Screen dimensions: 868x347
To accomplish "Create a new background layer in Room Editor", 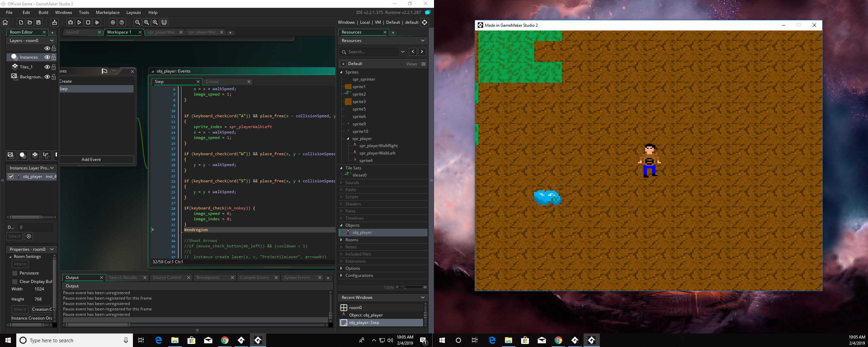I will (11, 156).
